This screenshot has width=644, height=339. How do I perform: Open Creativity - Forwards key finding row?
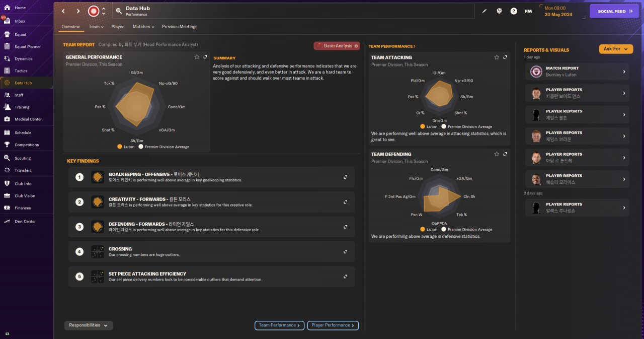click(211, 202)
